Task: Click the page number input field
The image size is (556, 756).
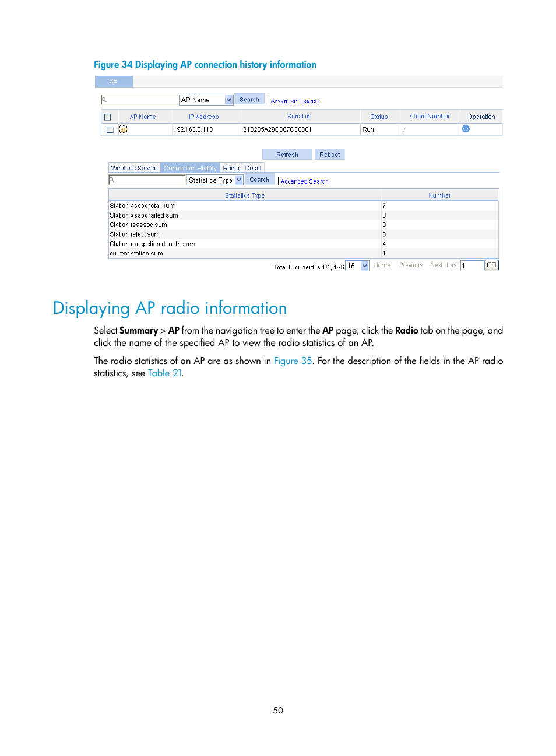Action: tap(472, 265)
